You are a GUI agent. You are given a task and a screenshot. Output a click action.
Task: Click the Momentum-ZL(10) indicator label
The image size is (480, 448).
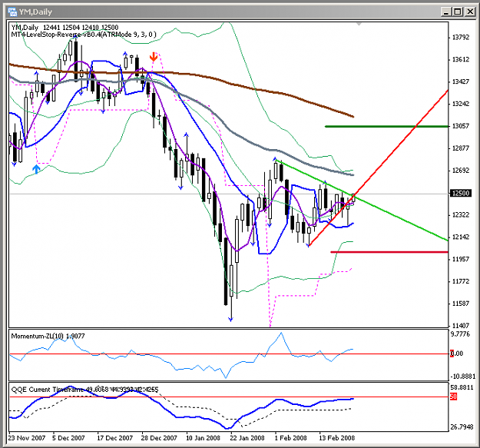[48, 336]
